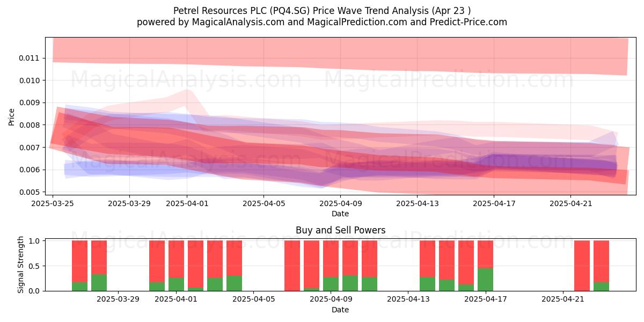Click the 2025-04-01 date tick on price chart
The image size is (644, 322).
click(x=187, y=203)
